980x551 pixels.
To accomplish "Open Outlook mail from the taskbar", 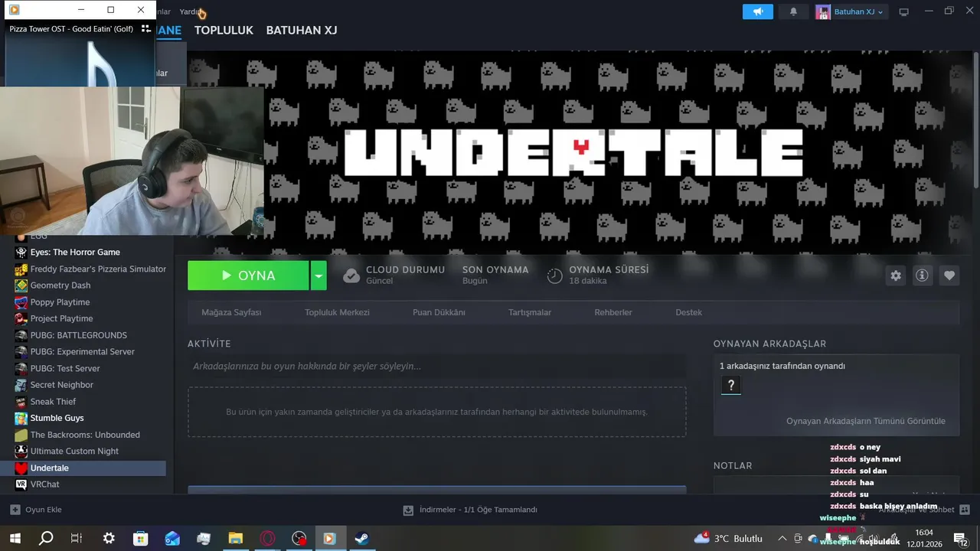I will tap(172, 538).
